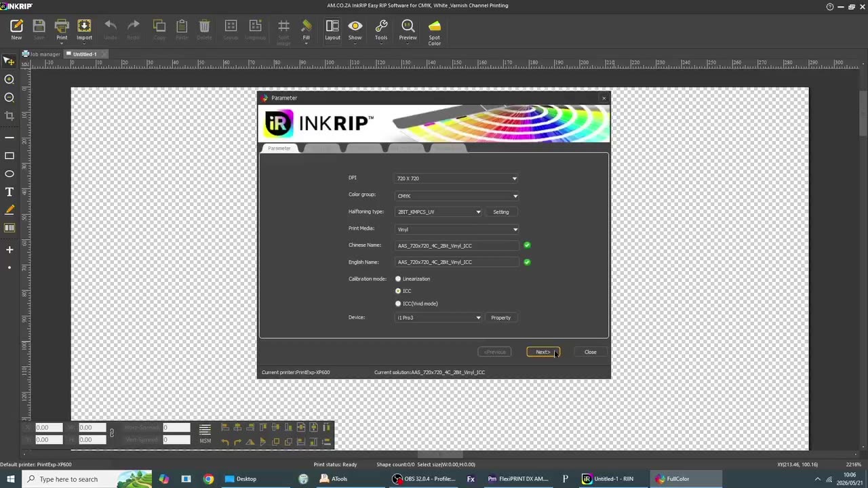Screen dimensions: 868x488
Task: Click the Close button in Parameter dialog
Action: [x=591, y=352]
